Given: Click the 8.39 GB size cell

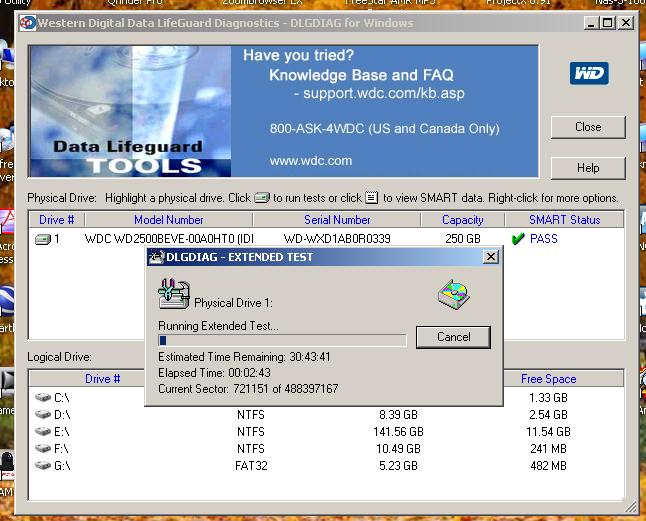Looking at the screenshot, I should 398,415.
